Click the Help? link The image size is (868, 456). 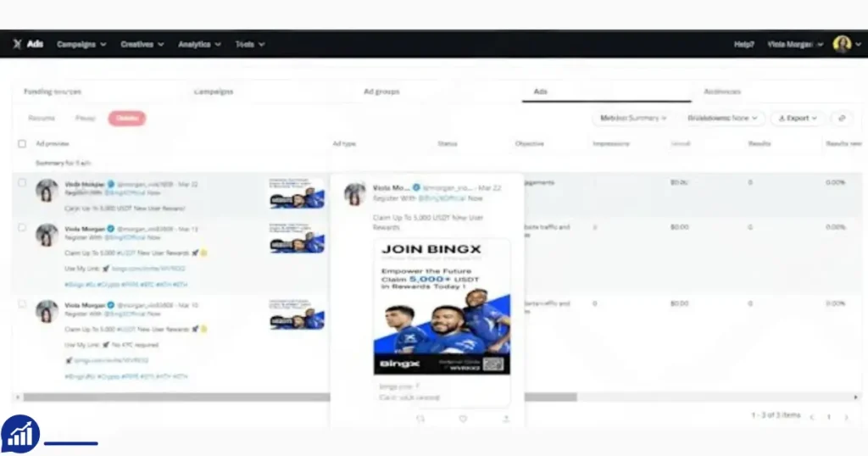point(744,44)
